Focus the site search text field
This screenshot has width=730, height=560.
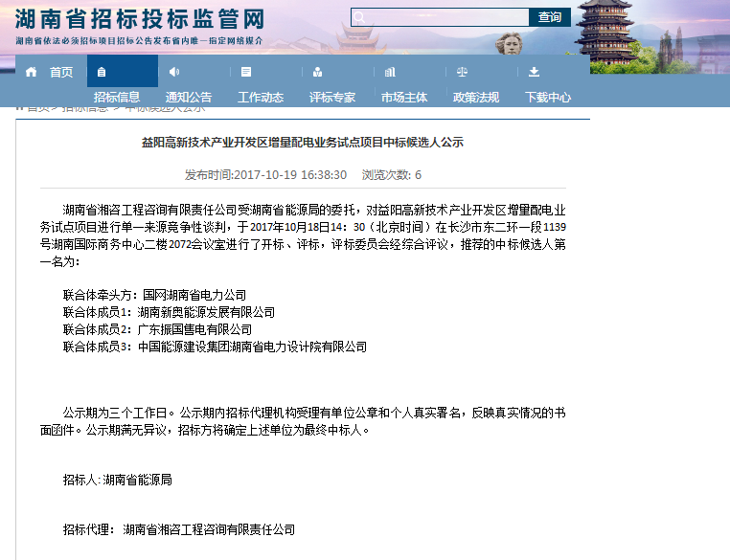446,17
